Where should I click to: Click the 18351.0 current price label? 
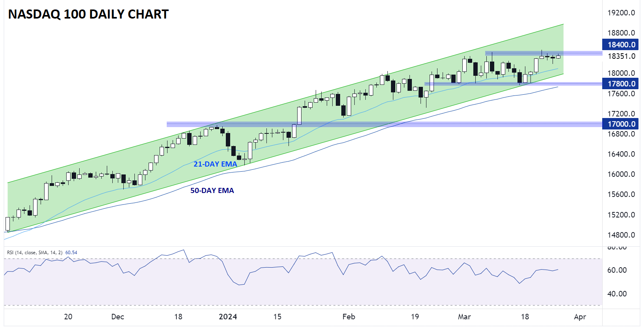pyautogui.click(x=621, y=56)
